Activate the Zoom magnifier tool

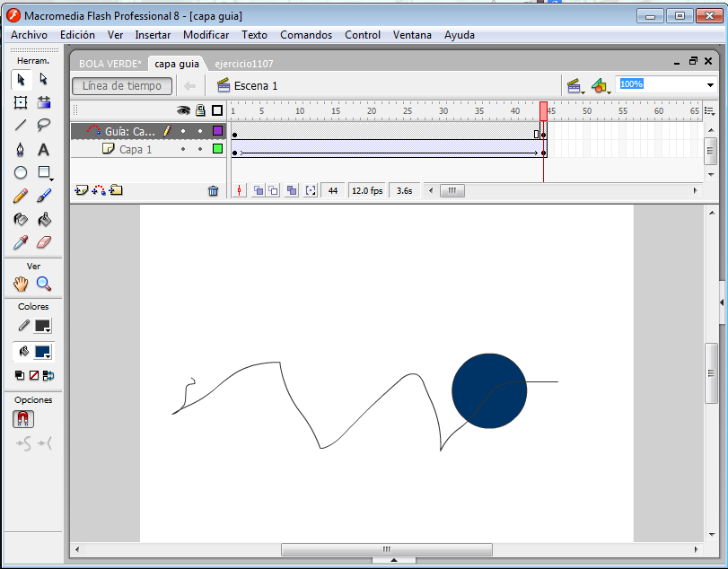[x=44, y=284]
